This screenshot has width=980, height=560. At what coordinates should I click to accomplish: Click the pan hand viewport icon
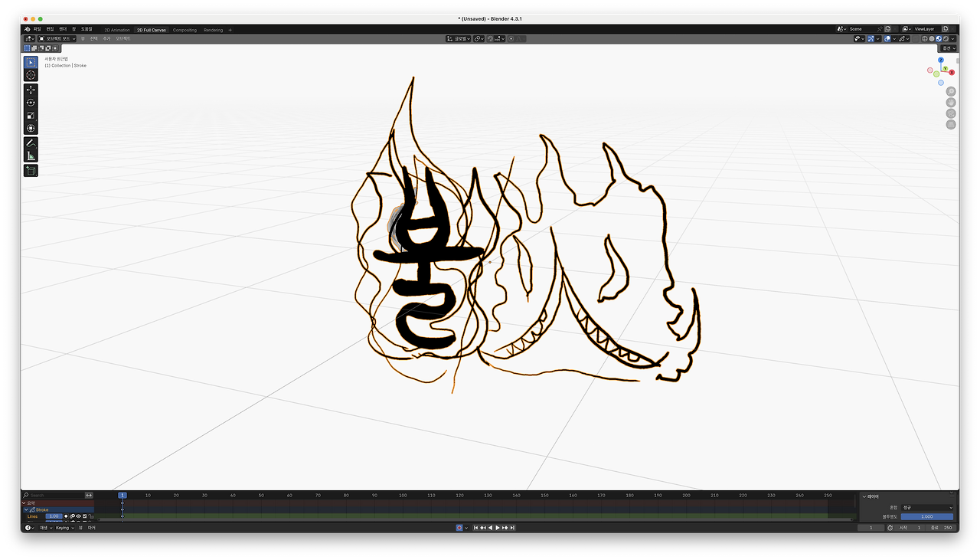coord(951,102)
